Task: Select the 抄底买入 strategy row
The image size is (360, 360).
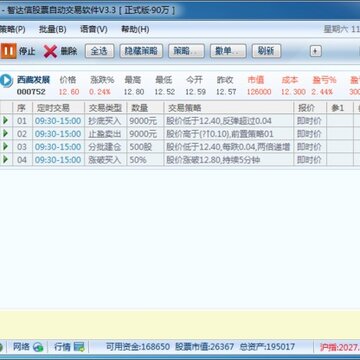Action: (180, 121)
